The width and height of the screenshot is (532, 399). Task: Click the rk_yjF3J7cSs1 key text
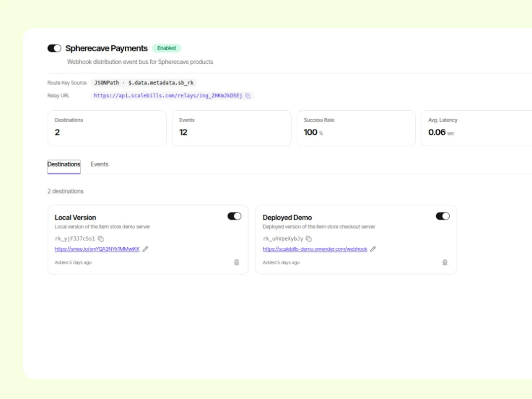pyautogui.click(x=75, y=239)
